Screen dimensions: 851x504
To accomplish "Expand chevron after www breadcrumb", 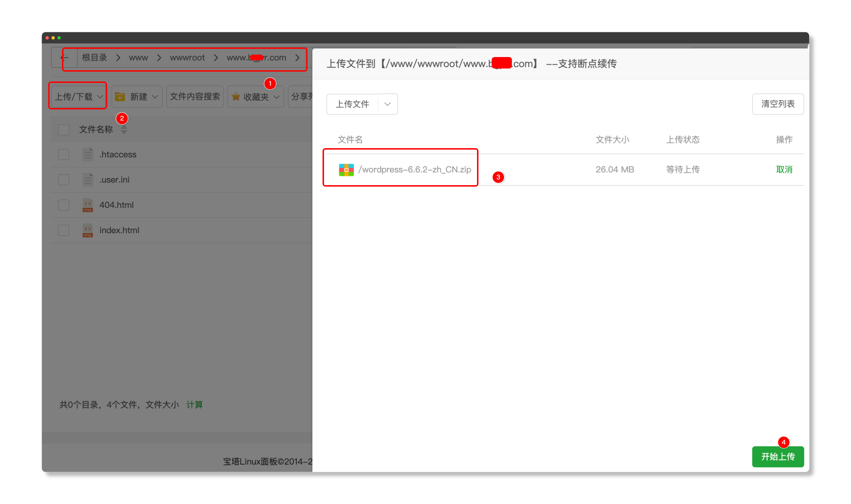I will coord(159,58).
